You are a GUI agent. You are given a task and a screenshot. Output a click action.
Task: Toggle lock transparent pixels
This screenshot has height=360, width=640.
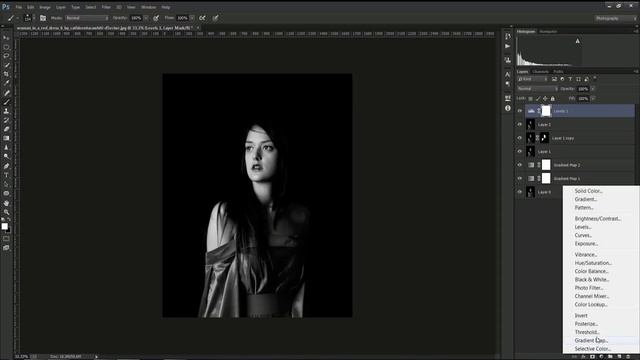[531, 98]
